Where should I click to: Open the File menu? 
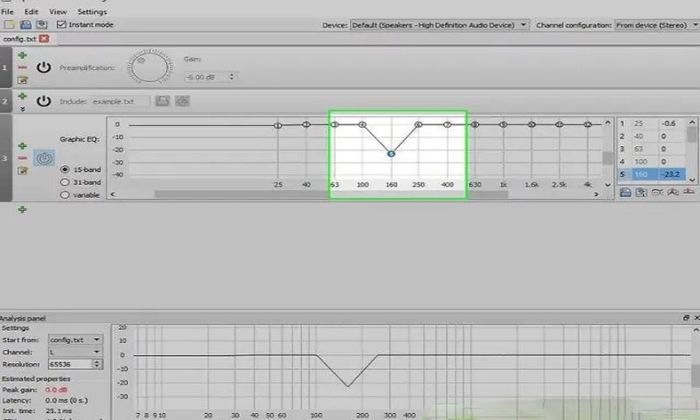(x=7, y=12)
